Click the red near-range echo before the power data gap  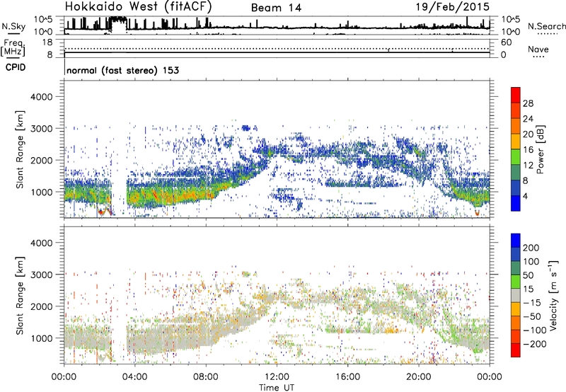point(105,212)
